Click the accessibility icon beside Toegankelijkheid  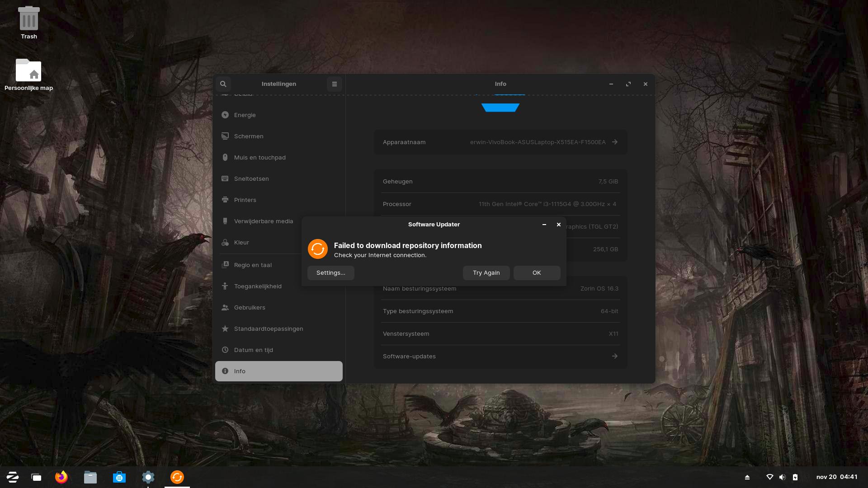(225, 286)
